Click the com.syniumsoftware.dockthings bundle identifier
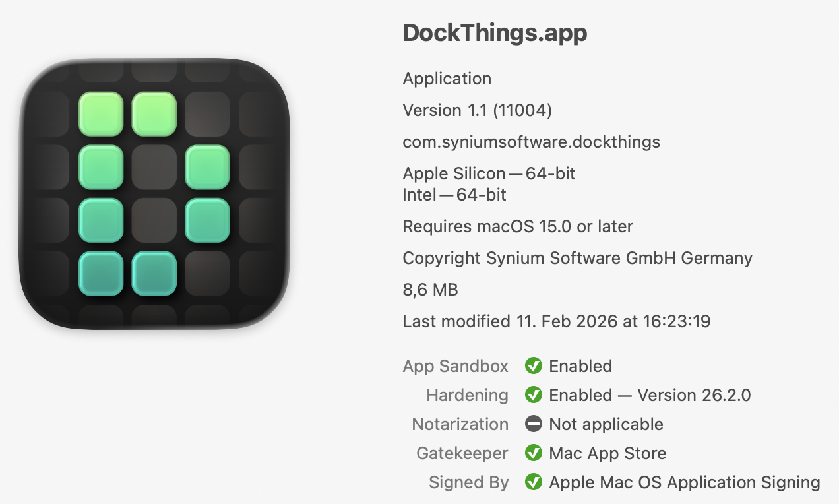Image resolution: width=839 pixels, height=504 pixels. pyautogui.click(x=531, y=142)
